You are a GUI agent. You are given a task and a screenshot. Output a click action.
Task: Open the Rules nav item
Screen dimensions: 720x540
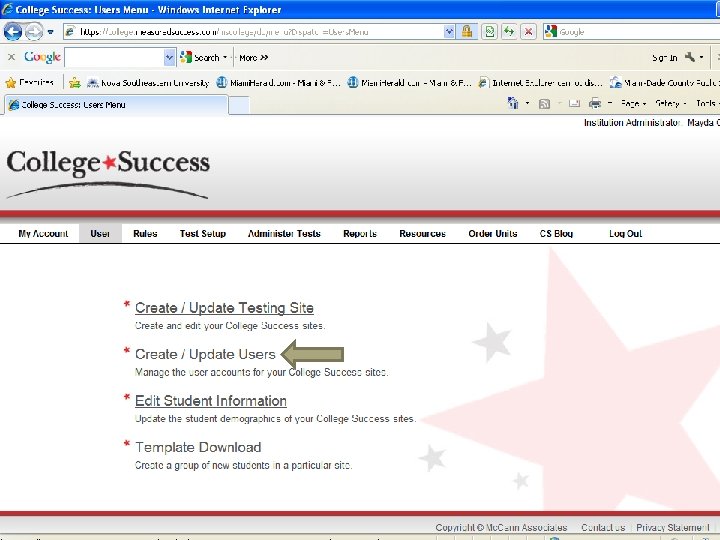[x=145, y=233]
